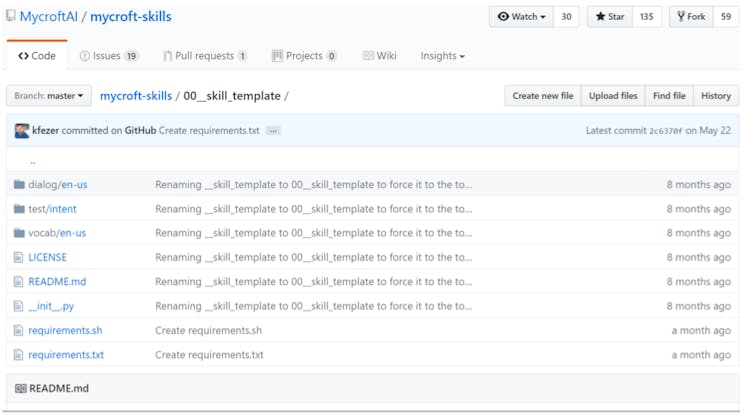Click the folder icon next to dialog/en-us
The width and height of the screenshot is (740, 416).
click(19, 185)
